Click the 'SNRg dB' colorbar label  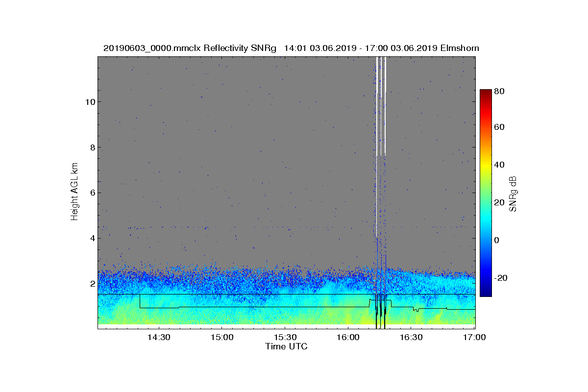513,194
